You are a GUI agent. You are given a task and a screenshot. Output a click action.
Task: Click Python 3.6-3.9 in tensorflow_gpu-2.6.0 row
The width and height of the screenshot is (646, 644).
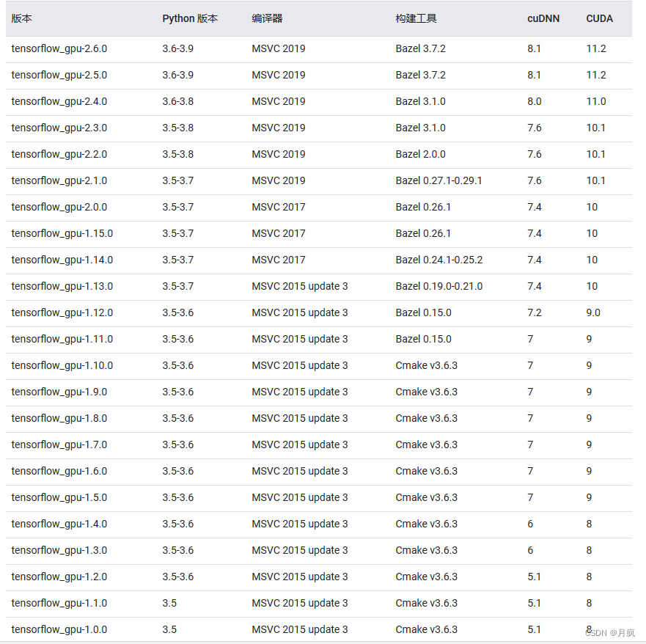pos(177,48)
